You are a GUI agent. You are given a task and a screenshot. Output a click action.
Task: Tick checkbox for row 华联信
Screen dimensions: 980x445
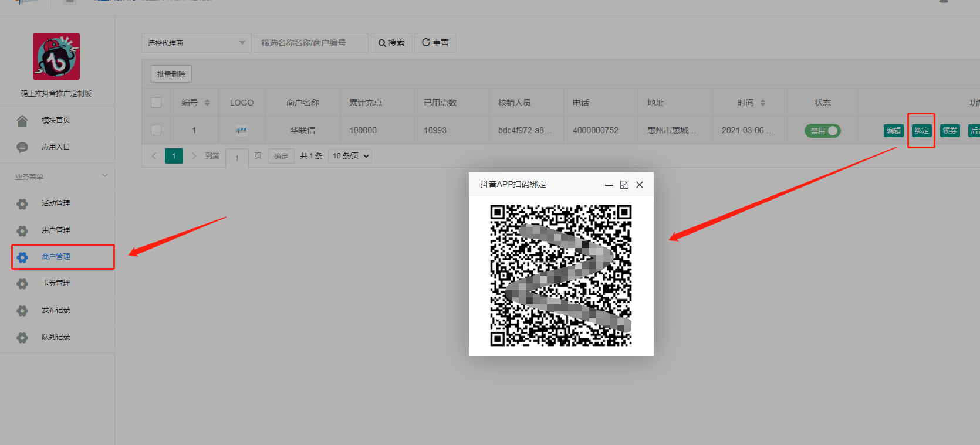(x=156, y=130)
